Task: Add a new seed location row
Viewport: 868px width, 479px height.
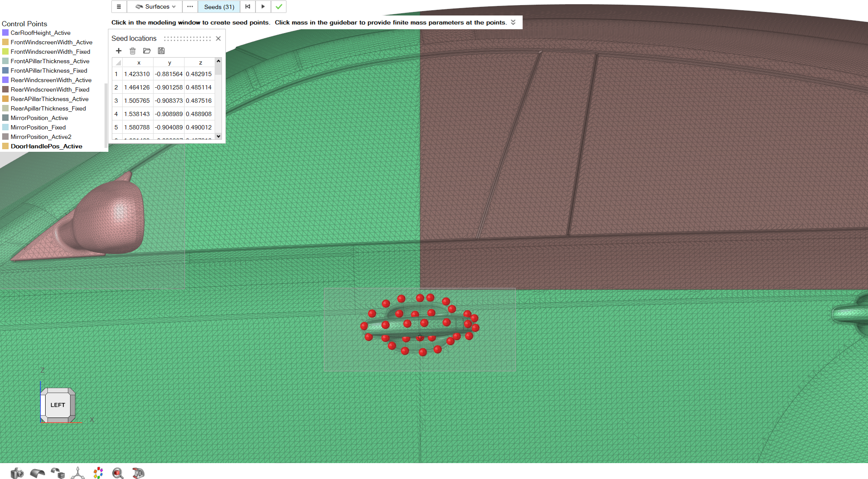Action: 119,51
